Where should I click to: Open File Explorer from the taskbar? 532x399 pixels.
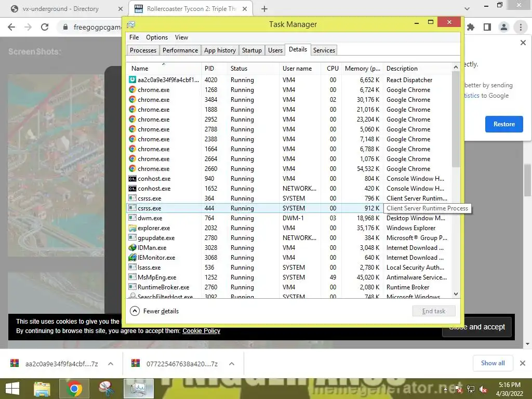pyautogui.click(x=42, y=389)
